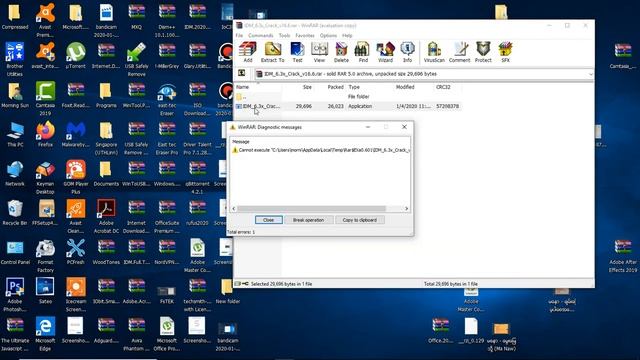Click the VirusScan toolbar icon

coord(434,52)
